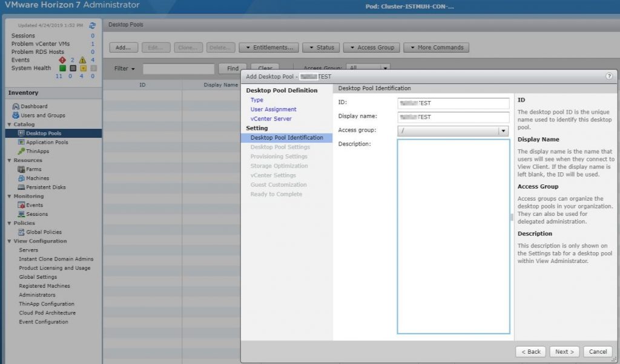620x364 pixels.
Task: Open help in the Add Desktop Pool dialog
Action: coord(609,76)
